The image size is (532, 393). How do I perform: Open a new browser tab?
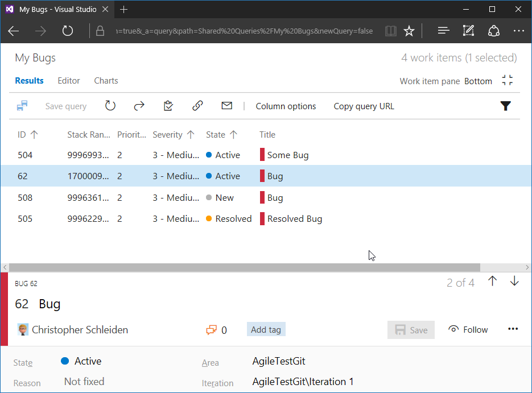(124, 10)
